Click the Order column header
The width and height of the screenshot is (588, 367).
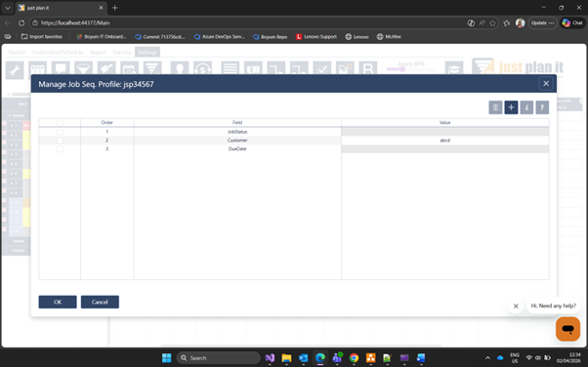point(106,123)
